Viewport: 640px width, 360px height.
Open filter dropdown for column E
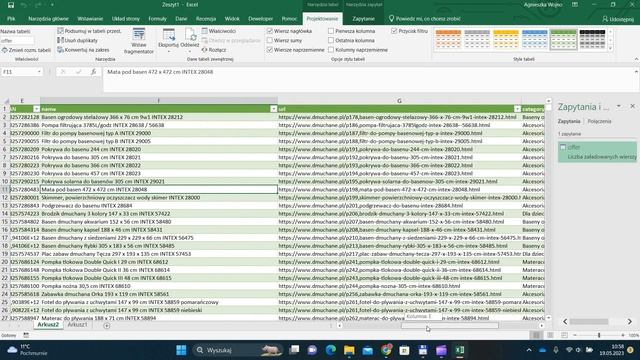click(36, 109)
